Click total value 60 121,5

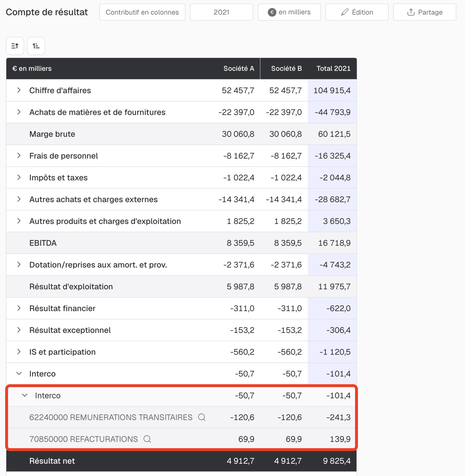(x=334, y=134)
